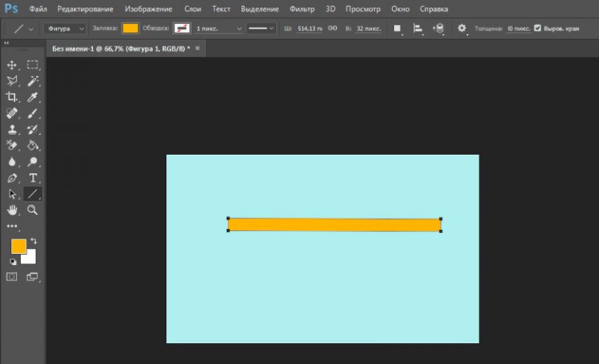Select the Clone Stamp tool
This screenshot has width=599, height=364.
(12, 129)
